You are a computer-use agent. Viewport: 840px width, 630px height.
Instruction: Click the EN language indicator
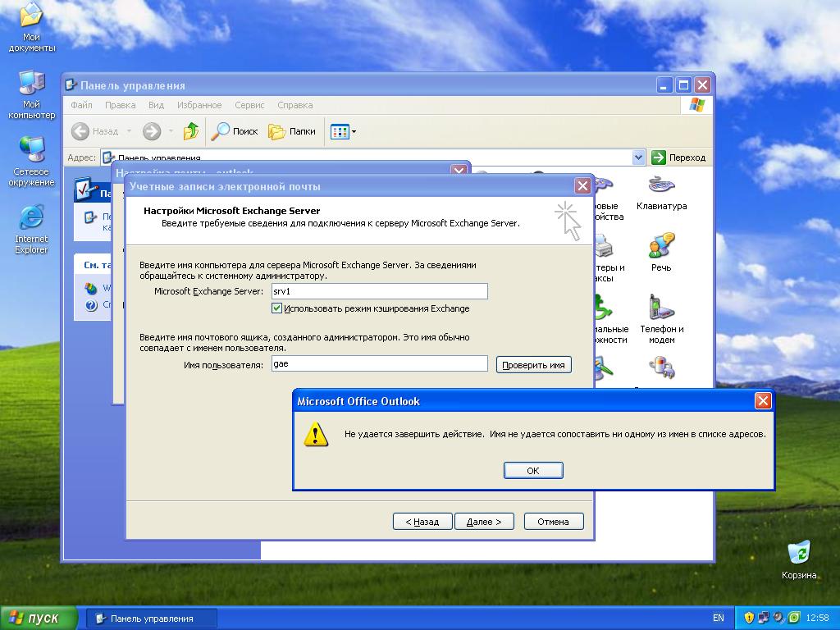pyautogui.click(x=719, y=619)
